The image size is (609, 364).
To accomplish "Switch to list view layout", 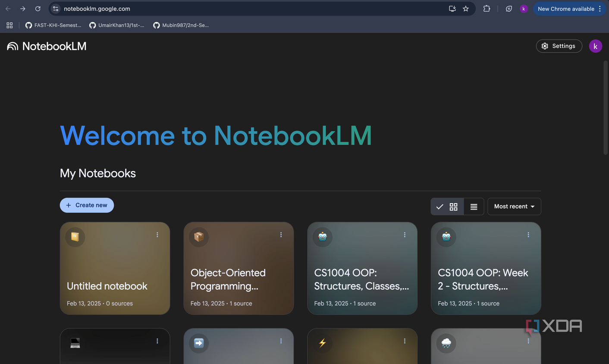I will [474, 207].
